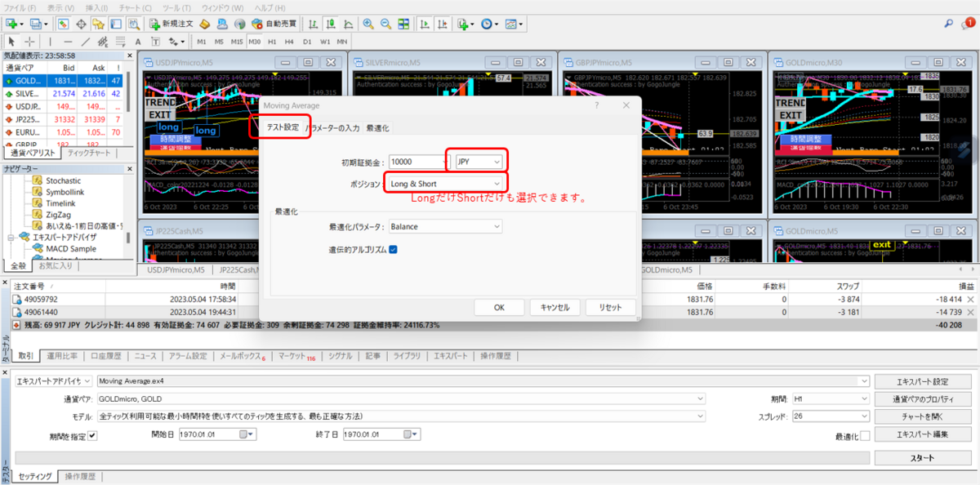Select the M30 timeframe
The image size is (980, 485).
tap(254, 41)
